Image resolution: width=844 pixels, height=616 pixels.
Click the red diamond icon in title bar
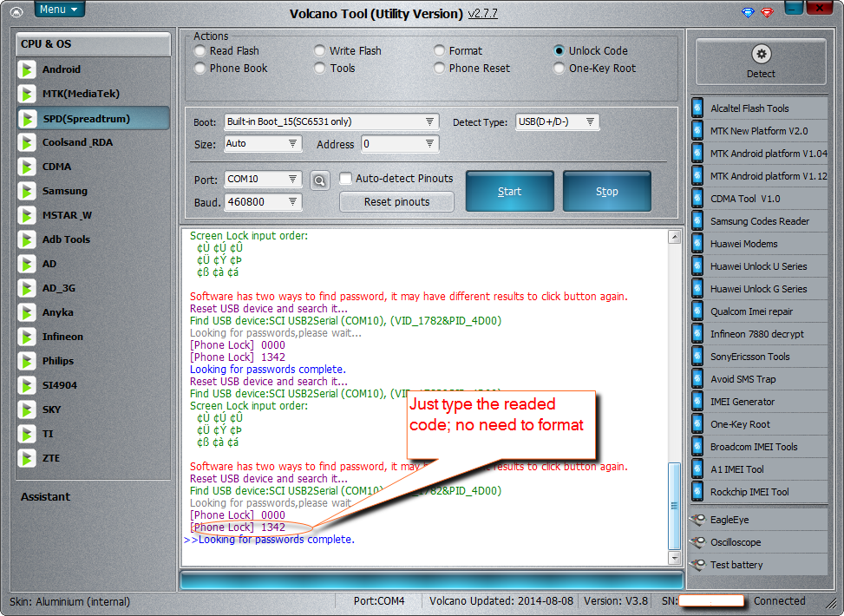coord(768,12)
